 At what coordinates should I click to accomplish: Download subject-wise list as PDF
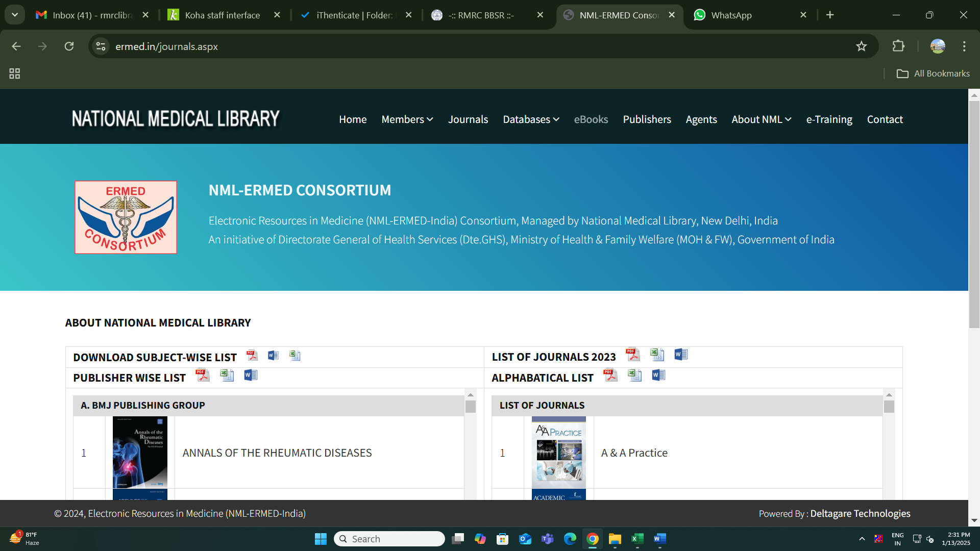tap(252, 356)
